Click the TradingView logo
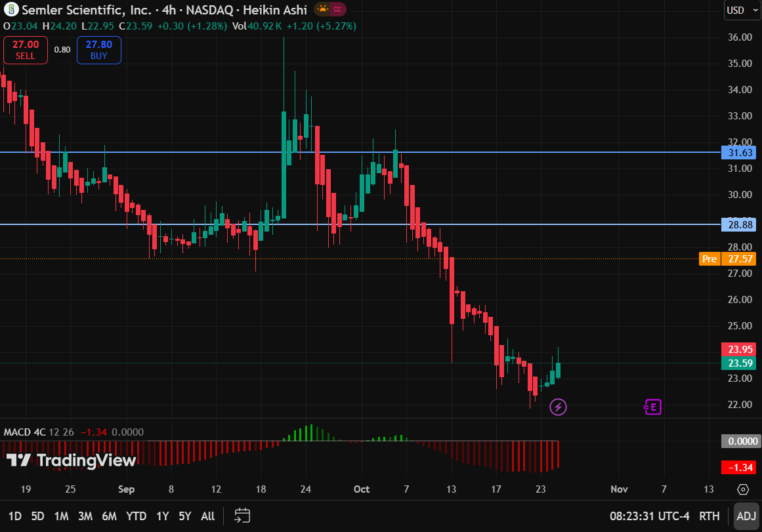The image size is (762, 532). 71,460
